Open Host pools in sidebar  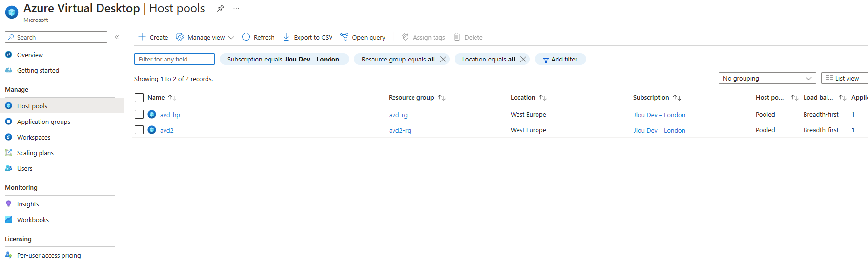point(62,106)
